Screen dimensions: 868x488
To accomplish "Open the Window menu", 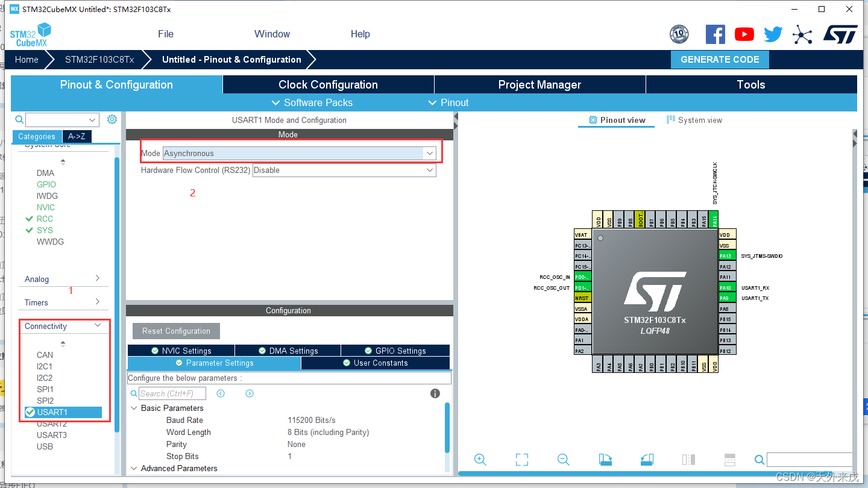I will coord(271,34).
